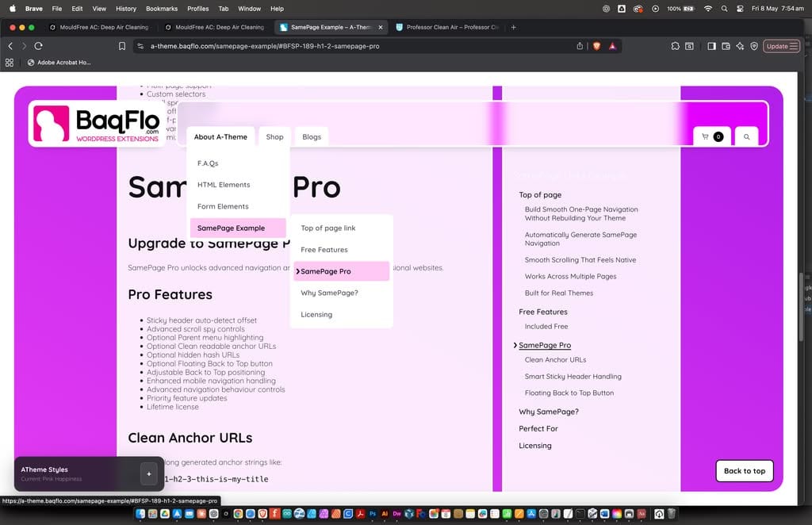
Task: Open the Profiles menu
Action: [197, 8]
